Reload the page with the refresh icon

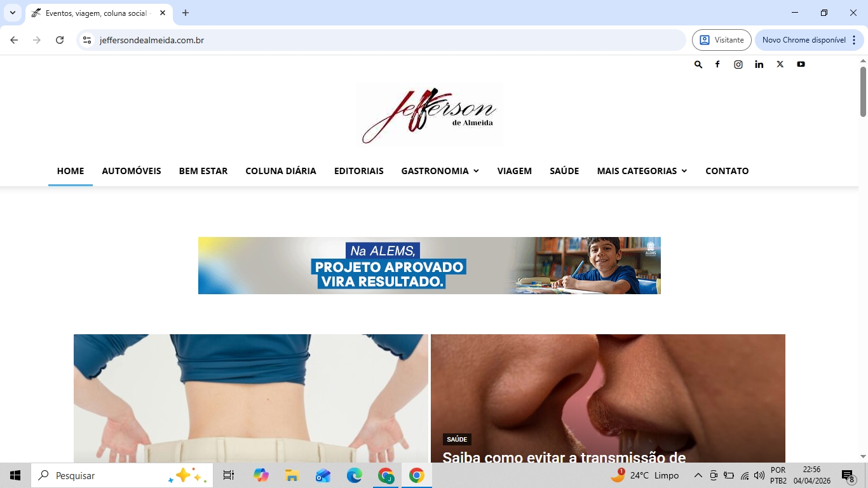[x=60, y=40]
